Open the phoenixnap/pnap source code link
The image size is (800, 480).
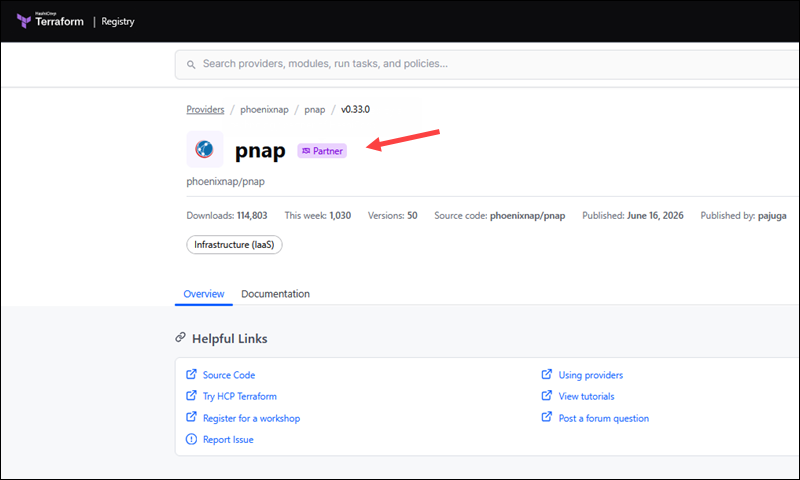[x=528, y=215]
